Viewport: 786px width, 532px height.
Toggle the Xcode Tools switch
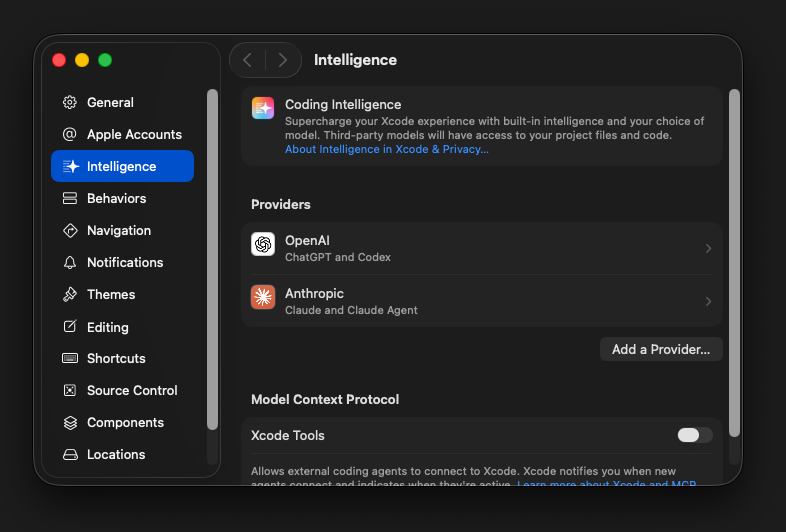(x=695, y=435)
